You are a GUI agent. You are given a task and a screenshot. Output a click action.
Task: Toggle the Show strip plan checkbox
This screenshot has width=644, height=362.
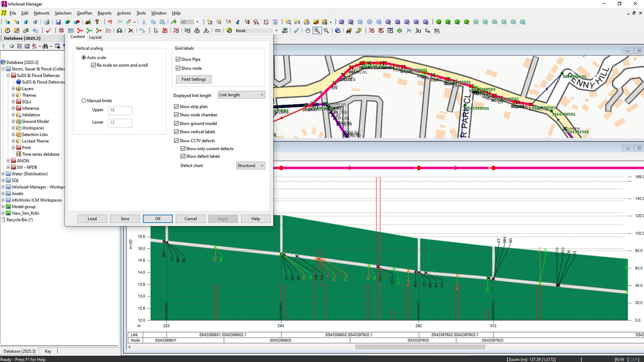point(176,107)
